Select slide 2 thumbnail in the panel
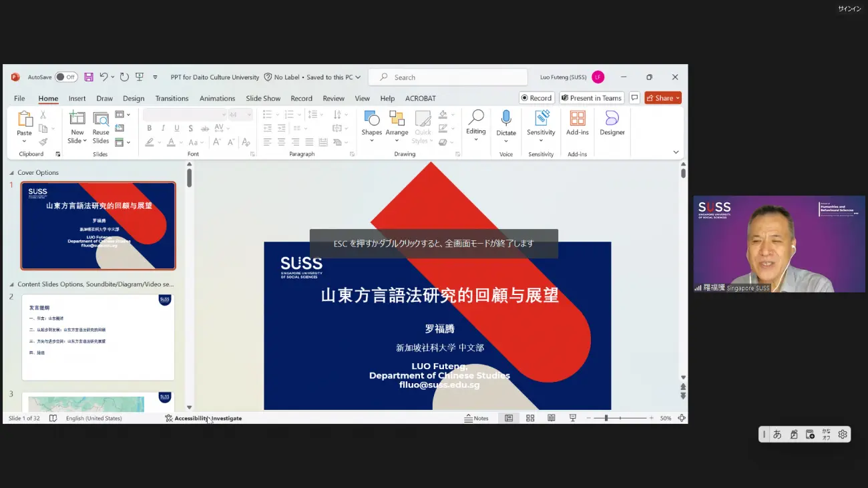Screen dimensions: 868x488 pyautogui.click(x=98, y=337)
